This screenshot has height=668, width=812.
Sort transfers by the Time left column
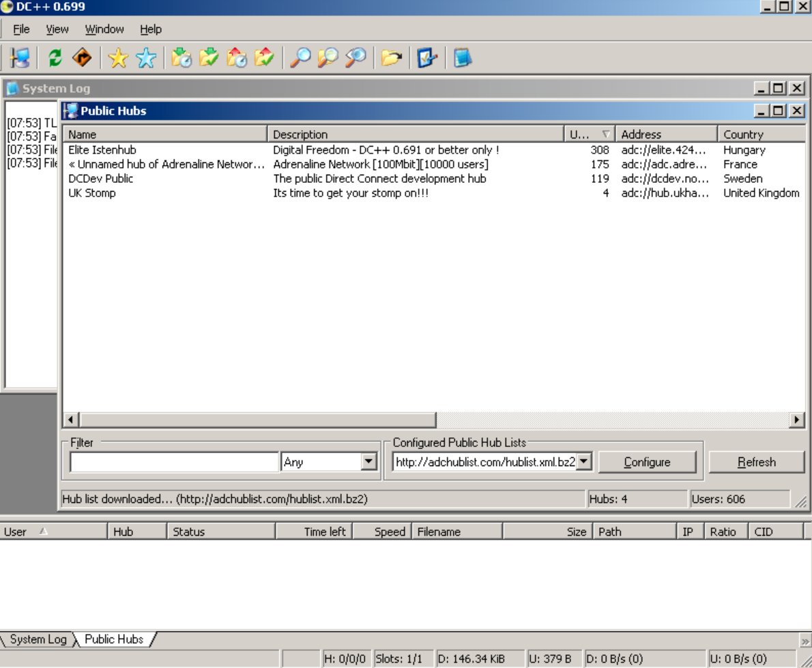[314, 532]
